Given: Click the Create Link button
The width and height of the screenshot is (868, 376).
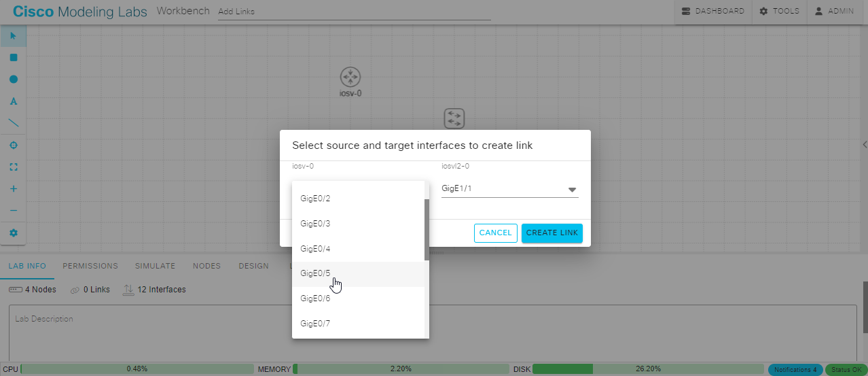Looking at the screenshot, I should tap(552, 233).
